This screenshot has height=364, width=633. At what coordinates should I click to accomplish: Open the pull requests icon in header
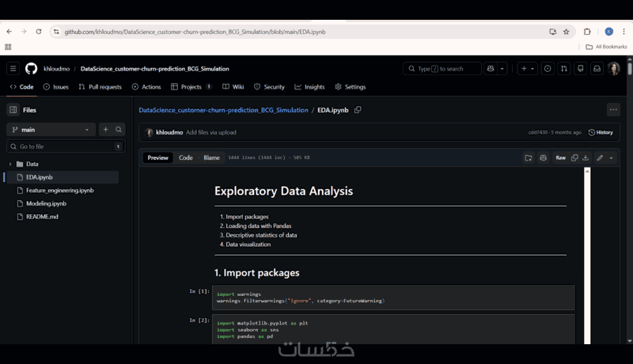563,69
